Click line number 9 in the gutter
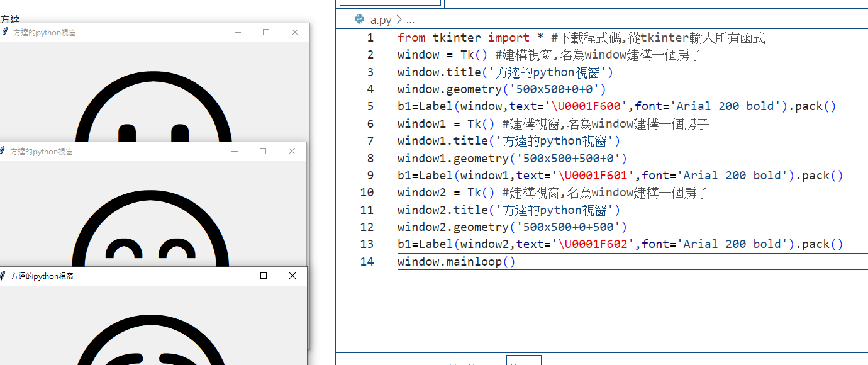 [x=370, y=176]
